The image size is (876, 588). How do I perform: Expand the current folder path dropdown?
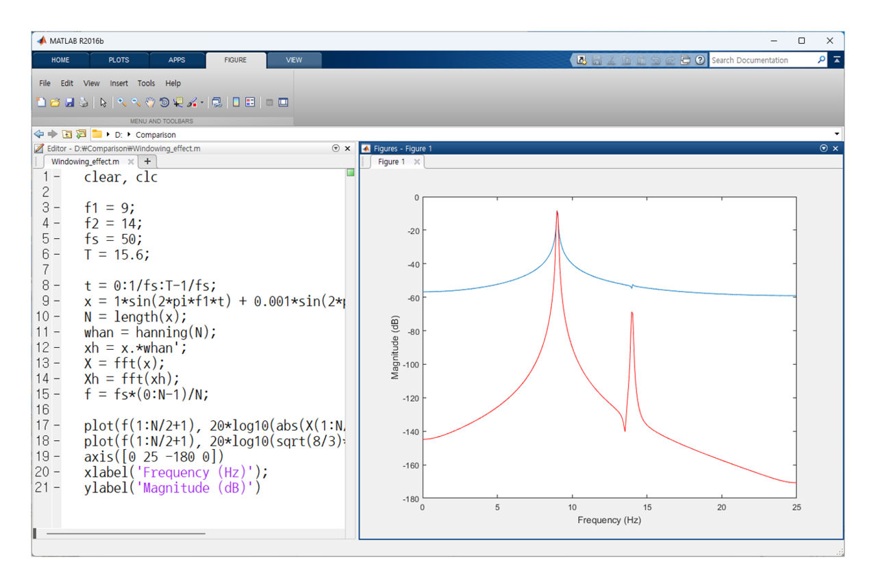[x=837, y=134]
